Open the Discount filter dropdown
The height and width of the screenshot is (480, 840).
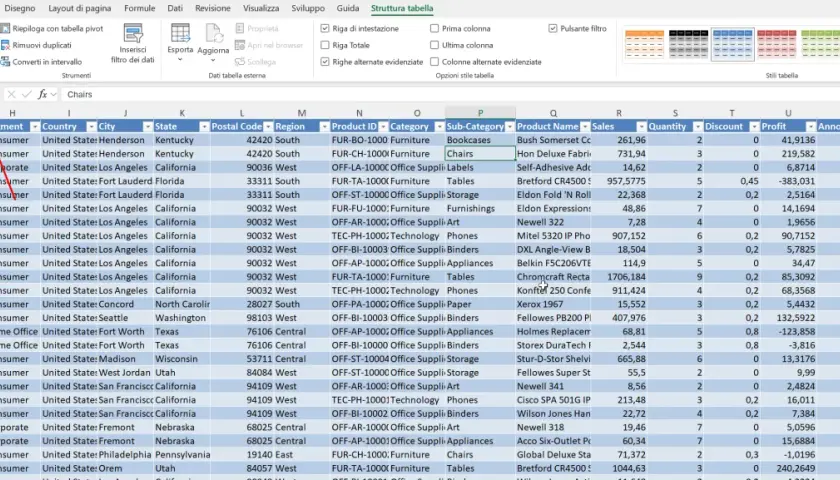tap(754, 126)
